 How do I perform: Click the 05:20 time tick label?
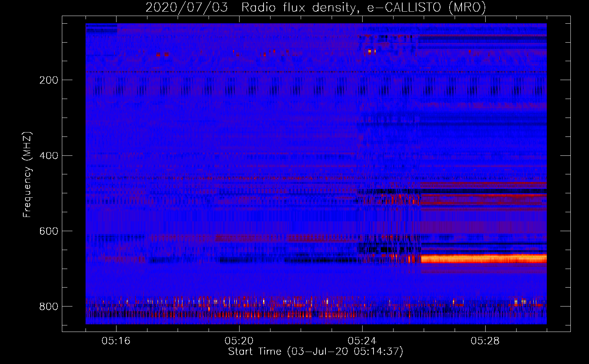click(x=239, y=341)
